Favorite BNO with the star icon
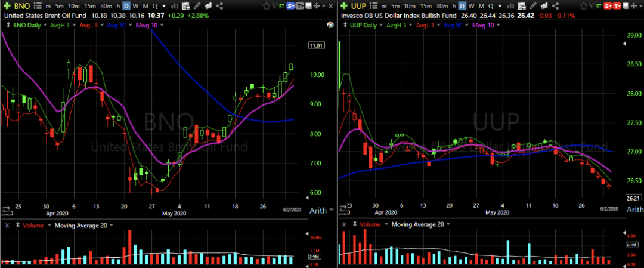The height and width of the screenshot is (268, 644). click(267, 6)
